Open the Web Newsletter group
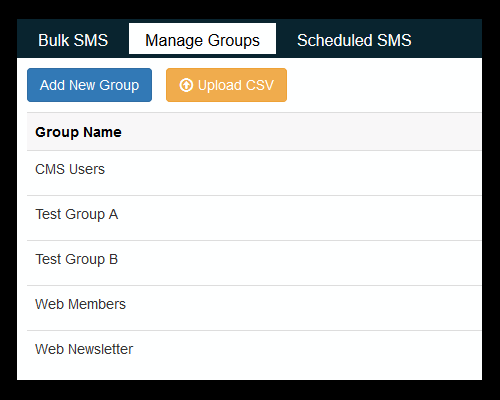The image size is (500, 400). [x=84, y=349]
